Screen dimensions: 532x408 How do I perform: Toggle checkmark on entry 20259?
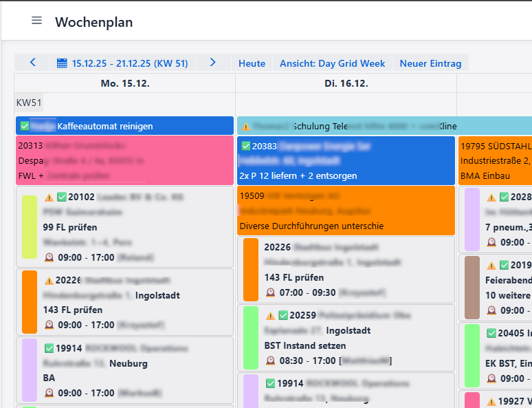tap(282, 316)
